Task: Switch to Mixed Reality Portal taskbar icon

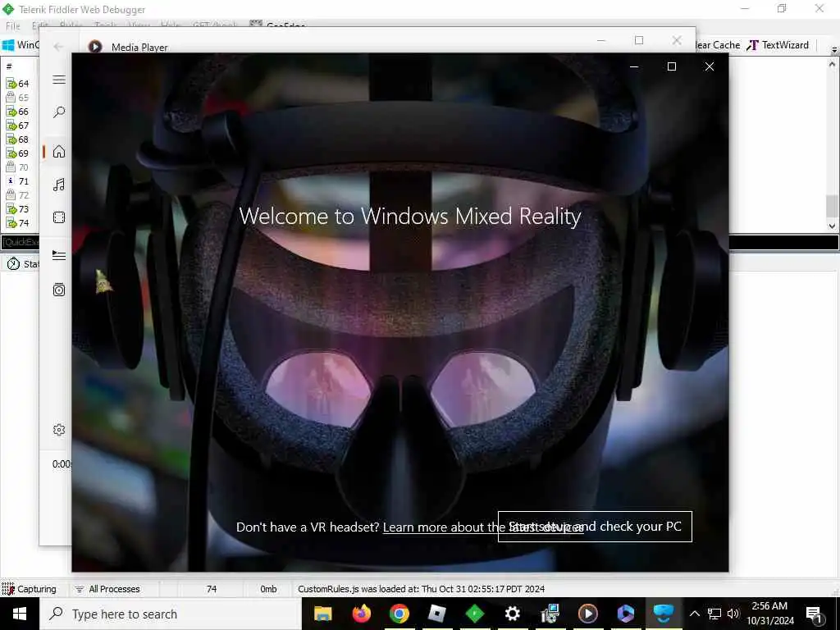Action: [663, 614]
